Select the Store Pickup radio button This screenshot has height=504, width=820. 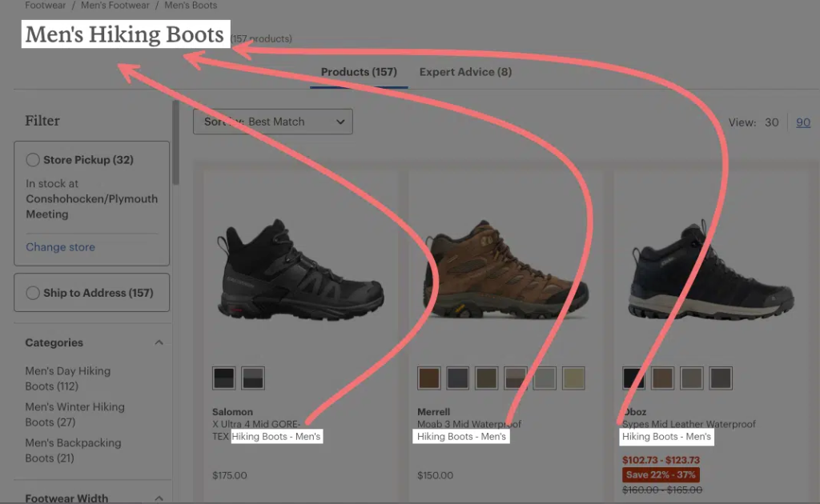point(33,160)
